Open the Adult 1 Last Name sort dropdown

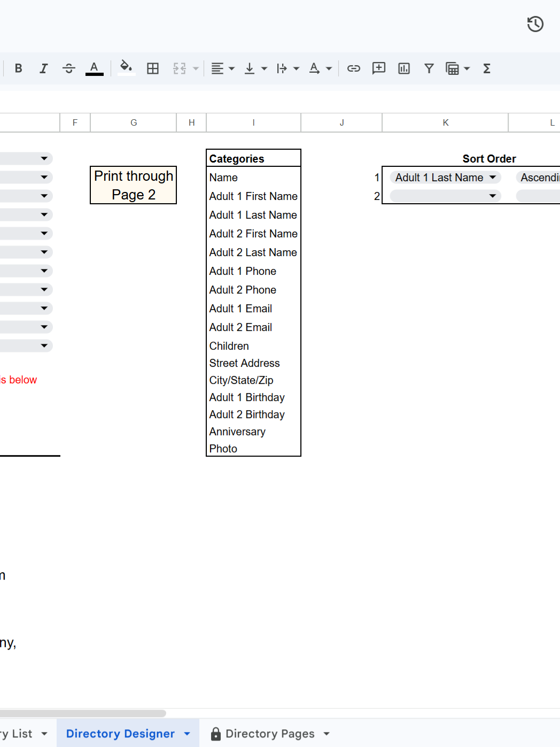pyautogui.click(x=492, y=177)
